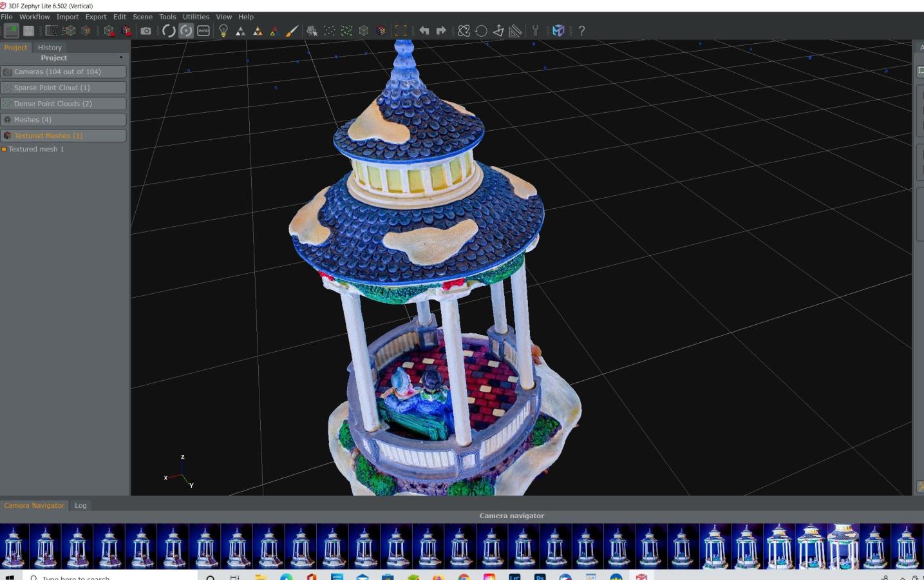Toggle the Textured mesh 1 orange checkbox

point(4,150)
